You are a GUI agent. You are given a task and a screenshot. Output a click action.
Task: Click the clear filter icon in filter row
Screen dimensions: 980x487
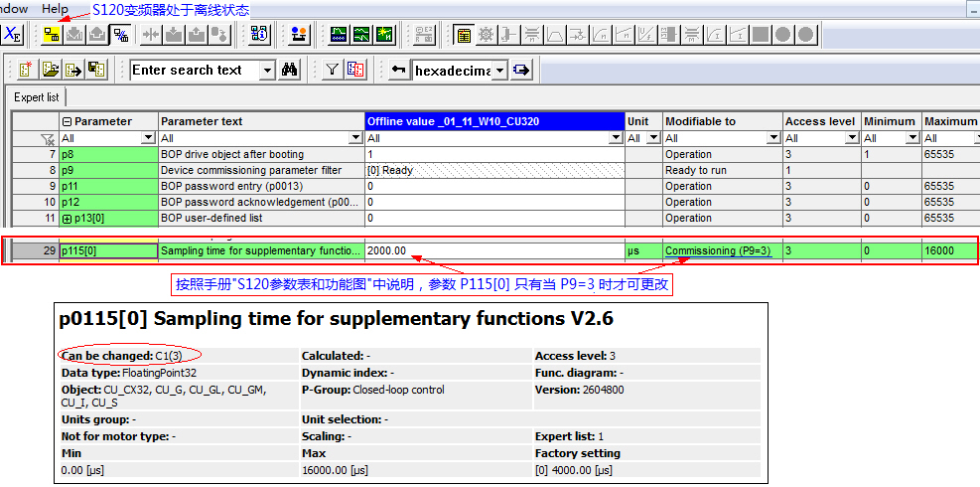[48, 138]
